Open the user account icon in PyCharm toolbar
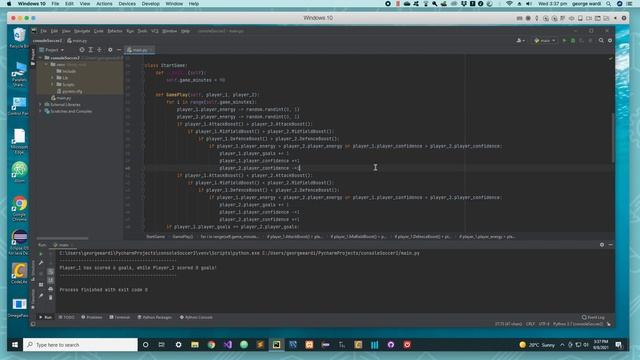The image size is (640, 360). coord(519,40)
